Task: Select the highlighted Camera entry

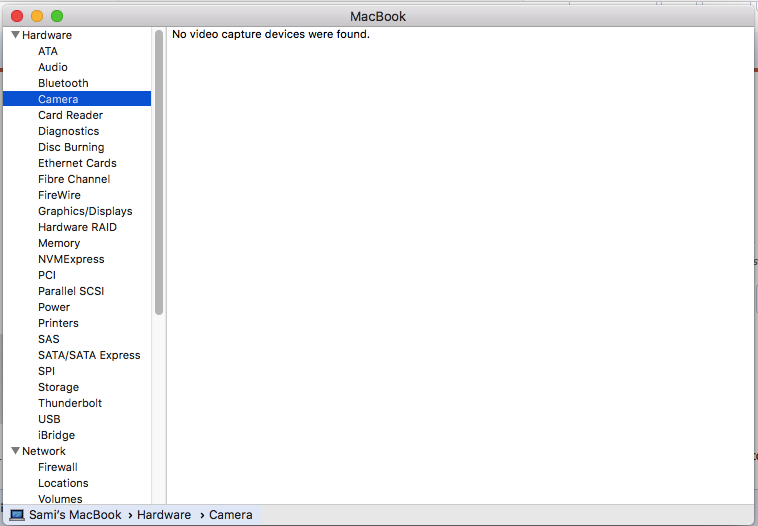Action: tap(77, 99)
